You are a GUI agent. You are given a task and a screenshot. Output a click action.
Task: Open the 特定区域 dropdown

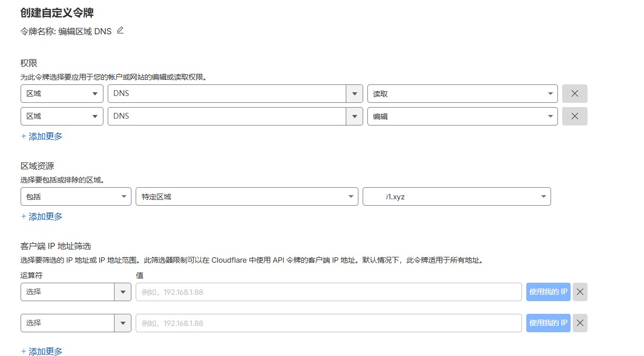(247, 197)
